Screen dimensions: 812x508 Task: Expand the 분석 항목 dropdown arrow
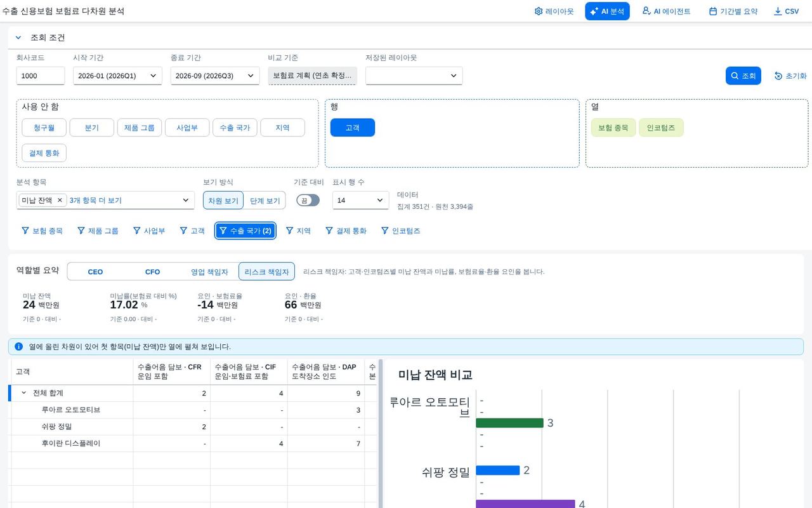click(186, 200)
